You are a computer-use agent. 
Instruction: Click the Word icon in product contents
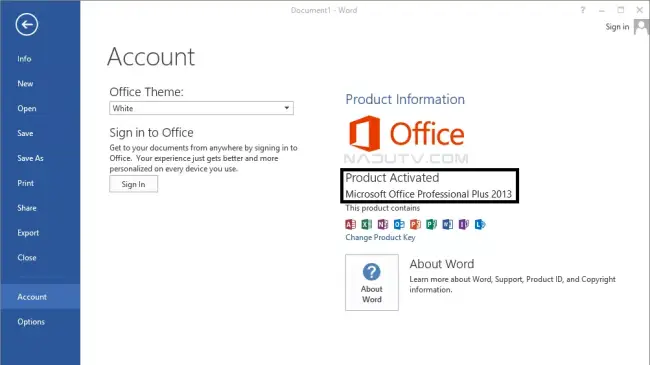coord(447,224)
